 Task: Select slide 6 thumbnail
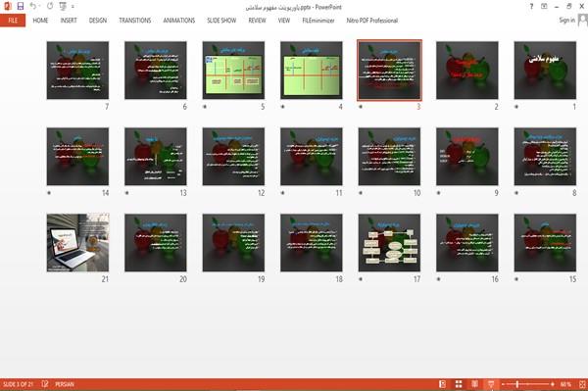point(155,71)
